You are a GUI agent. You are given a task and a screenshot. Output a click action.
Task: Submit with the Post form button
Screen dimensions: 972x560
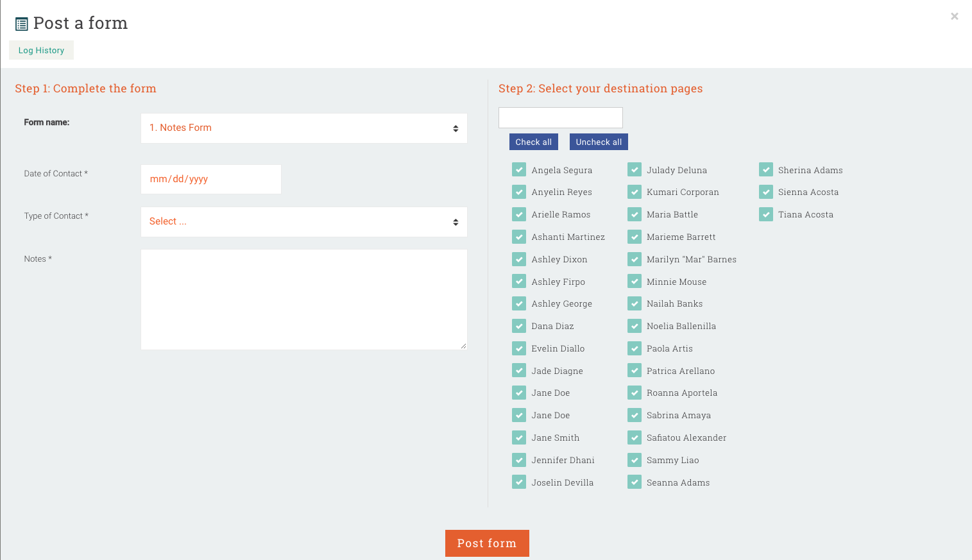(486, 543)
